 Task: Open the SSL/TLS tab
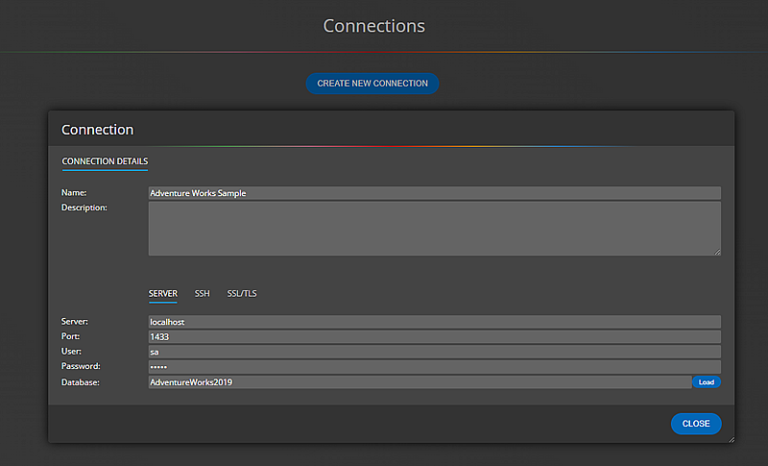pyautogui.click(x=242, y=294)
